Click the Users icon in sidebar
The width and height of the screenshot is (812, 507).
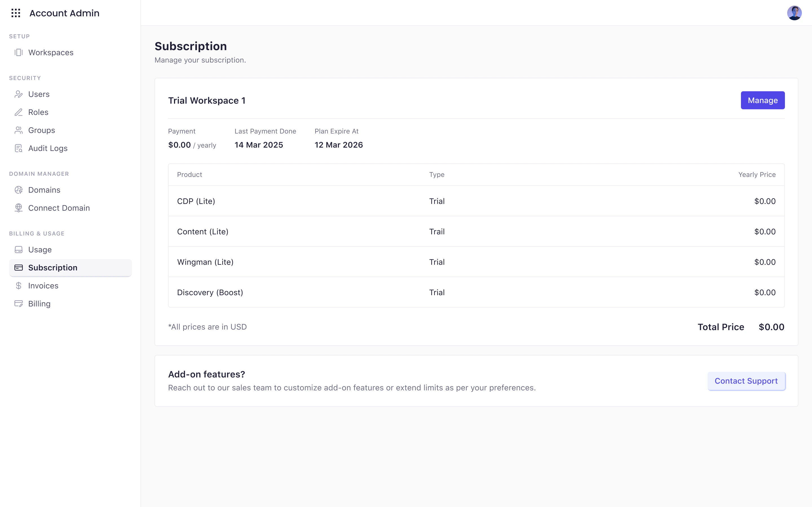coord(18,94)
